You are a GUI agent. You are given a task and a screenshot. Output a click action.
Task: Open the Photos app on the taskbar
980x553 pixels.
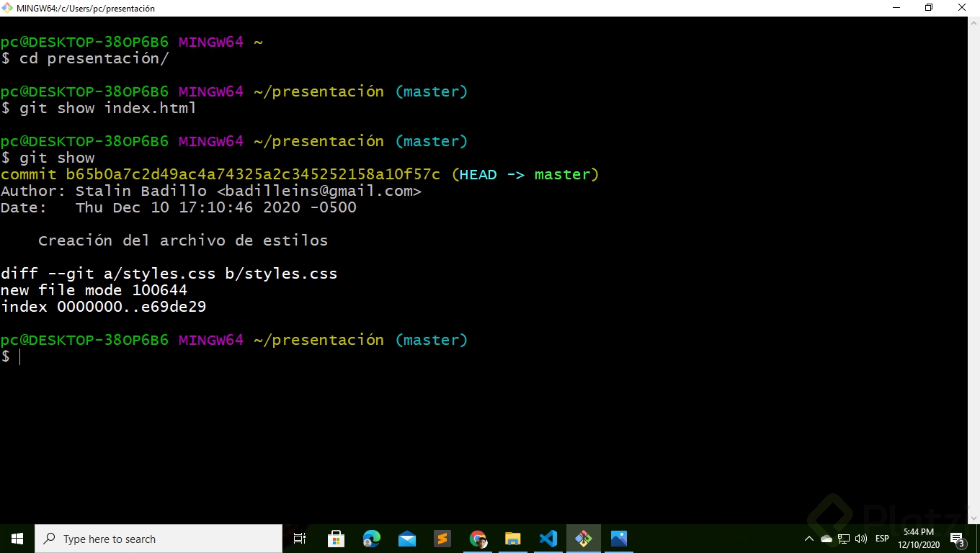pos(618,539)
